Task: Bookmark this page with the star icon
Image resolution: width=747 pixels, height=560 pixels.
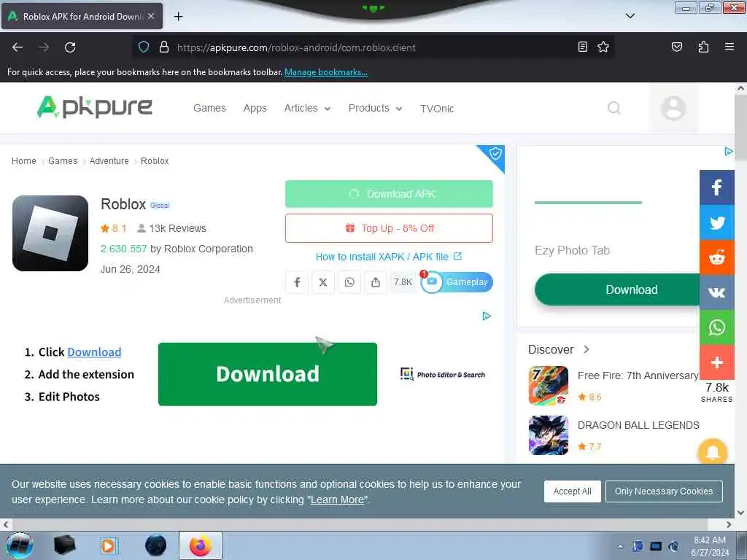Action: (603, 47)
